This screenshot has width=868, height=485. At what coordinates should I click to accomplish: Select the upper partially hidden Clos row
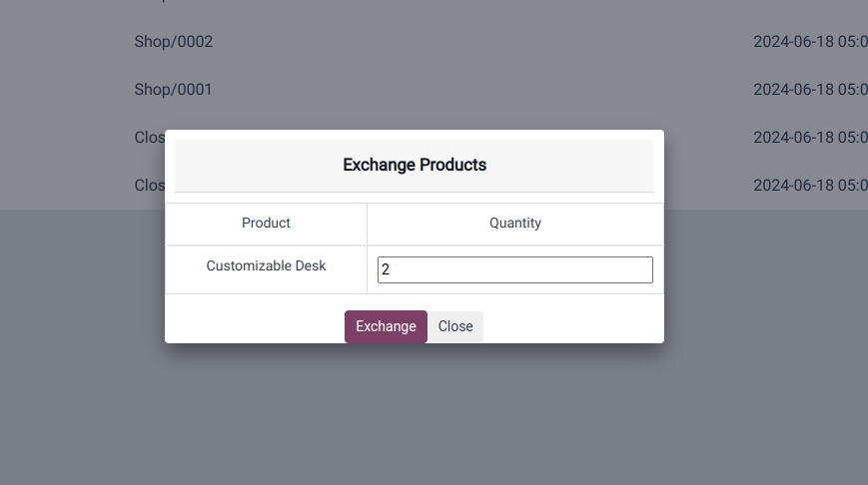[x=150, y=137]
